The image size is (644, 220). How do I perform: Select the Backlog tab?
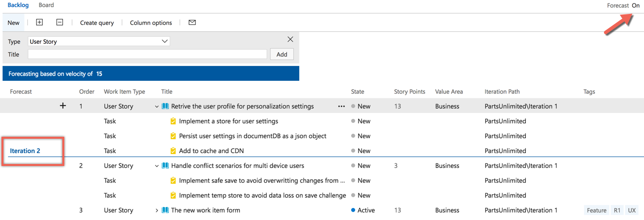[18, 5]
